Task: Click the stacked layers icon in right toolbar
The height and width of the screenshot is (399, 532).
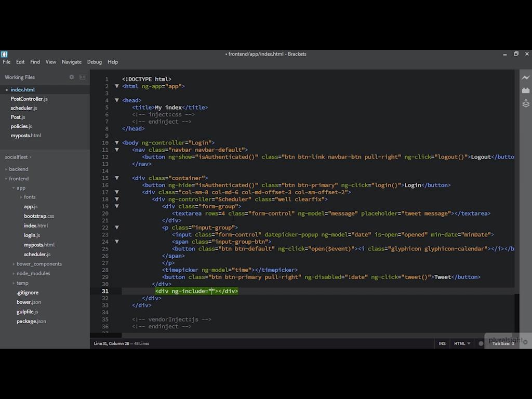Action: 526,103
